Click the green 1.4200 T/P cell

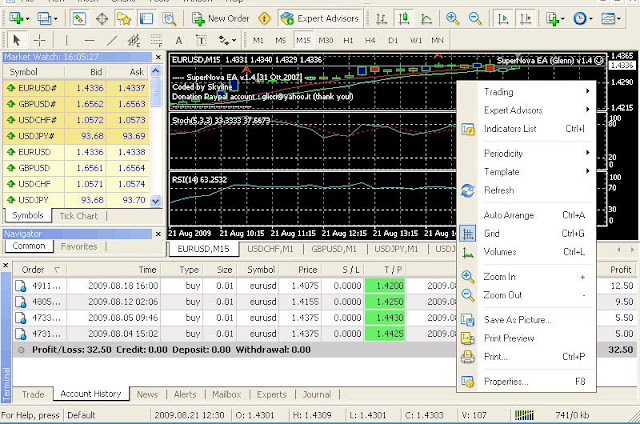(384, 286)
